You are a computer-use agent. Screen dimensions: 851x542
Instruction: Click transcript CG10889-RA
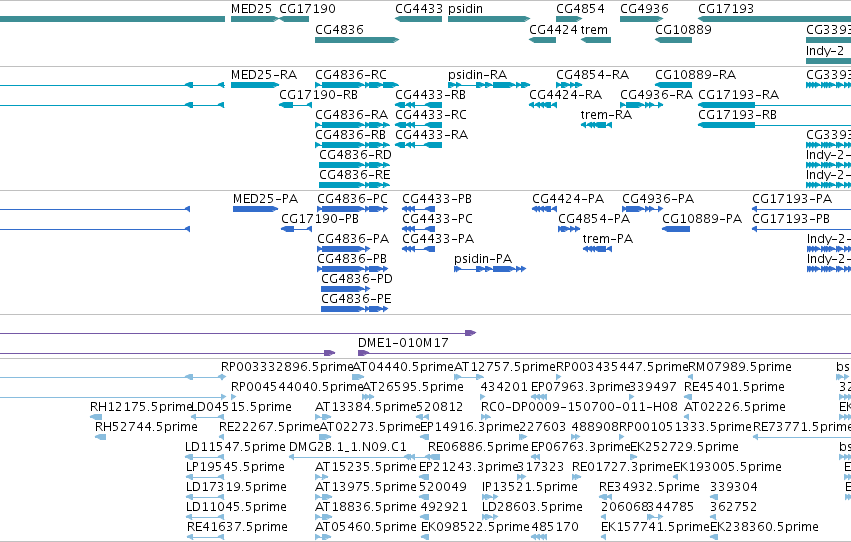tap(696, 74)
